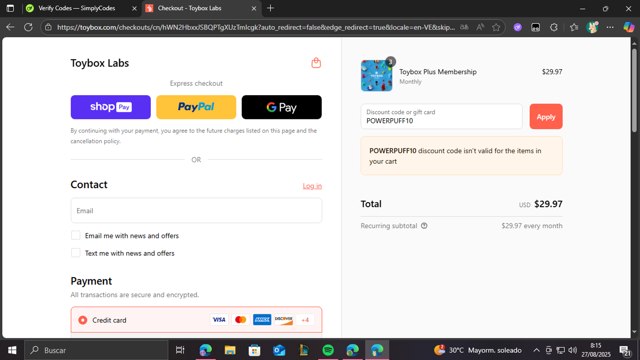Click the Log in link
Viewport: 640px width, 360px height.
point(312,186)
